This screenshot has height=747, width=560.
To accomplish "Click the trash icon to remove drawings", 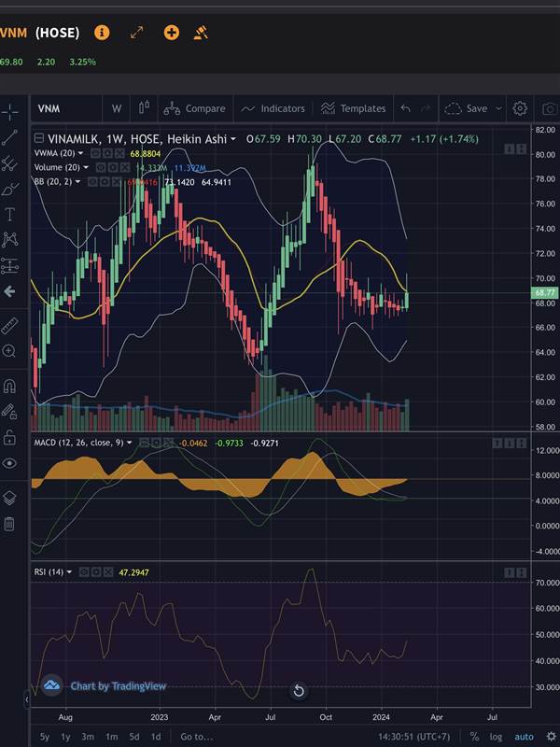I will pos(9,524).
